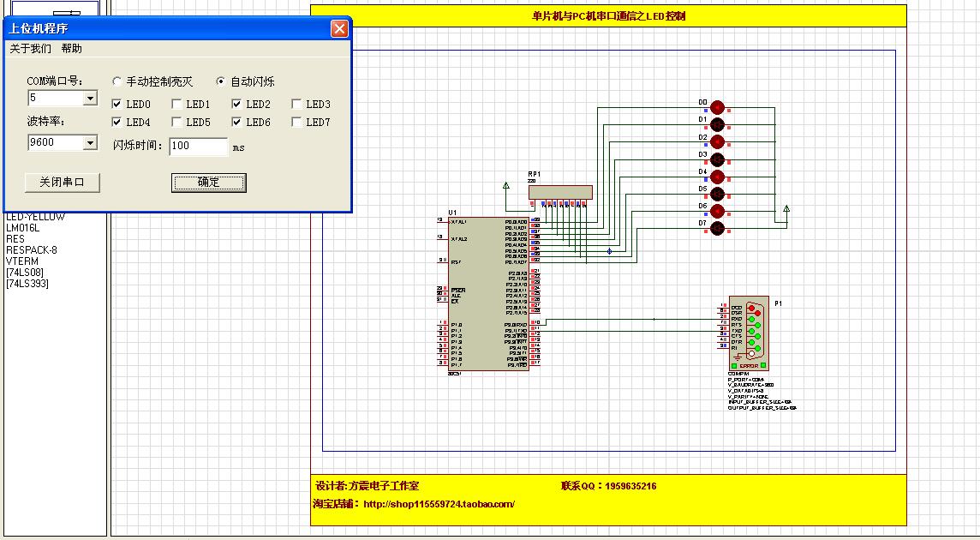Select the U1 microcontroller chip
Image resolution: width=980 pixels, height=540 pixels.
[489, 293]
